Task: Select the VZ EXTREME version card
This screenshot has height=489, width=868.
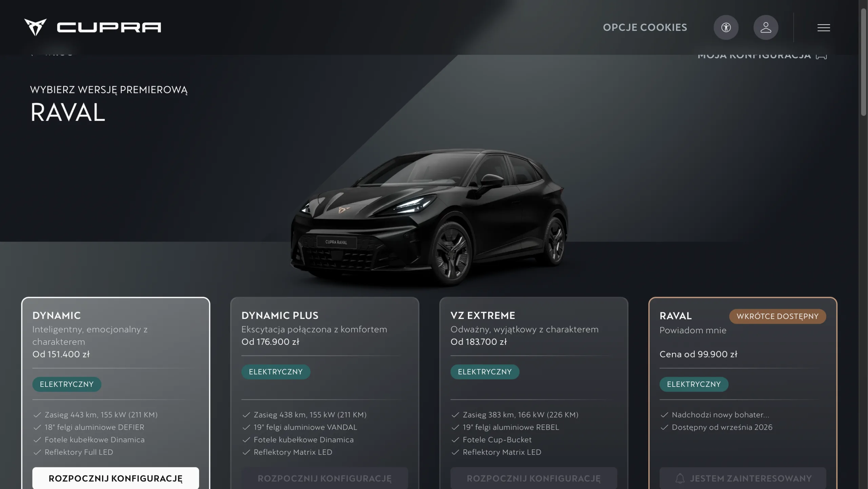Action: coord(534,393)
